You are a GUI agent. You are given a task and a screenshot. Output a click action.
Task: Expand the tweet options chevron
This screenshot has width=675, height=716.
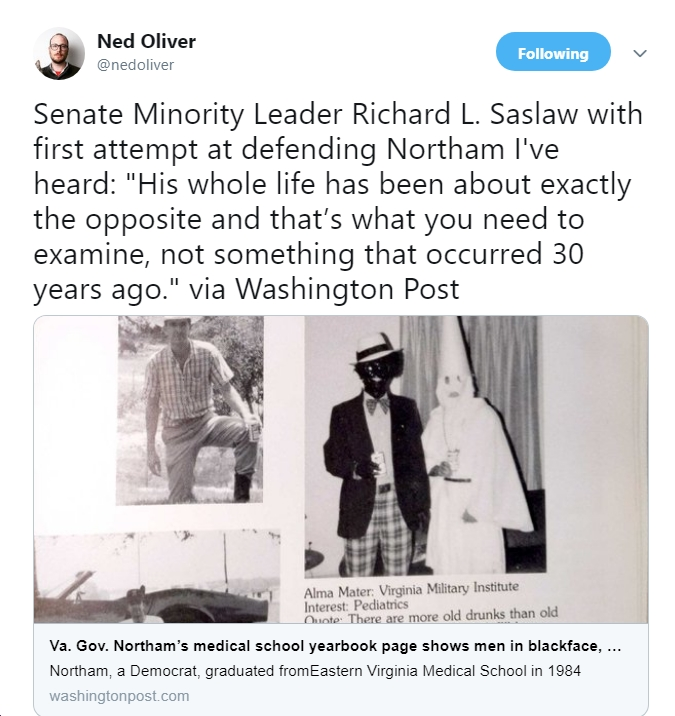click(x=641, y=53)
